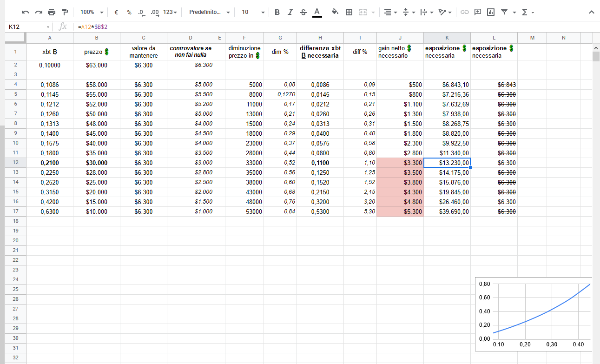The image size is (600, 364).
Task: Click cell A2 with value 0,10000
Action: [50, 65]
